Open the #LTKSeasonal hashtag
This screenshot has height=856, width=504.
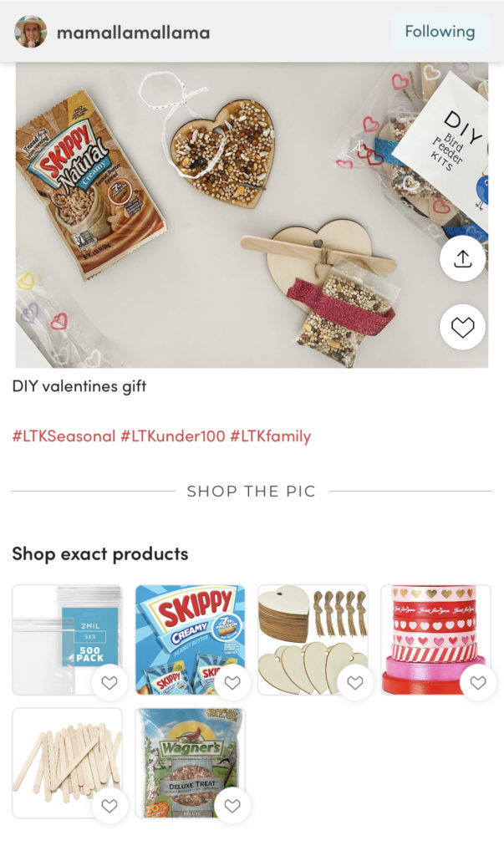[x=64, y=436]
